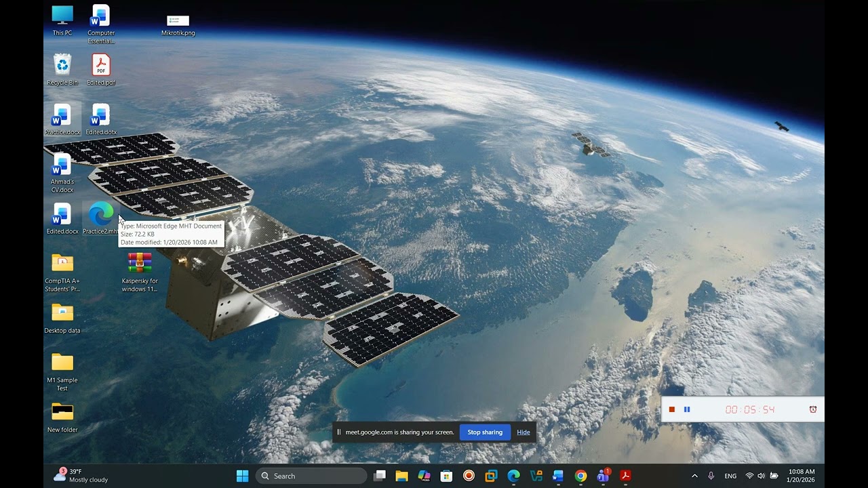Open the battery status tray icon

(x=774, y=476)
